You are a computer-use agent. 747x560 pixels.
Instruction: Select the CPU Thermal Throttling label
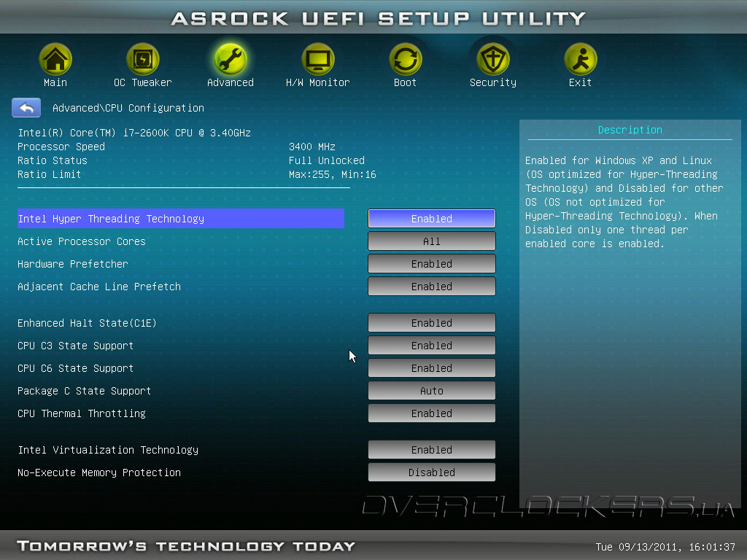pyautogui.click(x=82, y=413)
